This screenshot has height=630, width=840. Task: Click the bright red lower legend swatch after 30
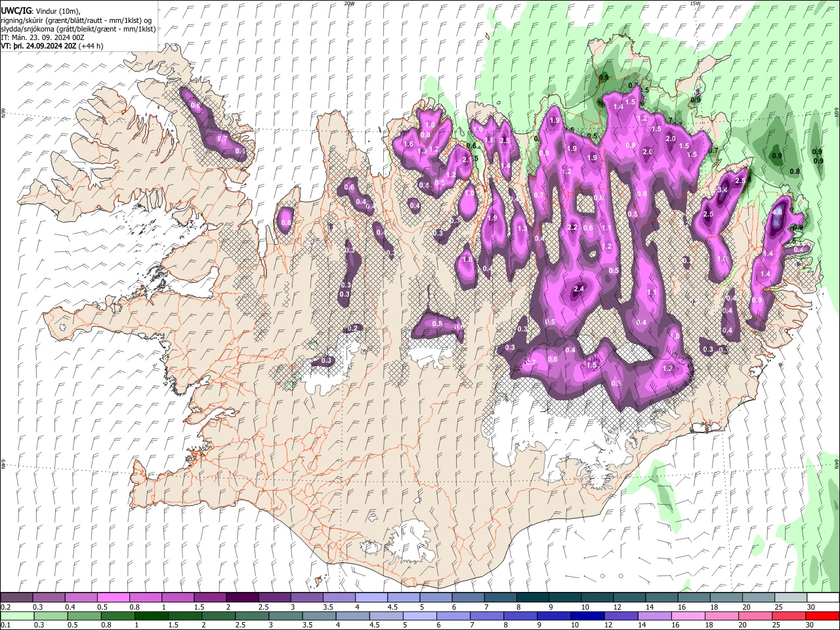[x=823, y=616]
